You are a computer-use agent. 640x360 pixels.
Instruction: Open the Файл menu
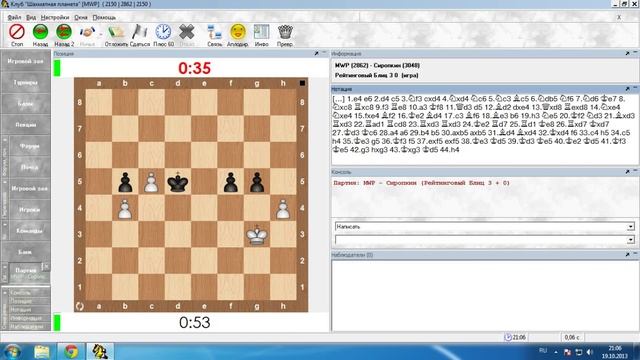click(14, 18)
